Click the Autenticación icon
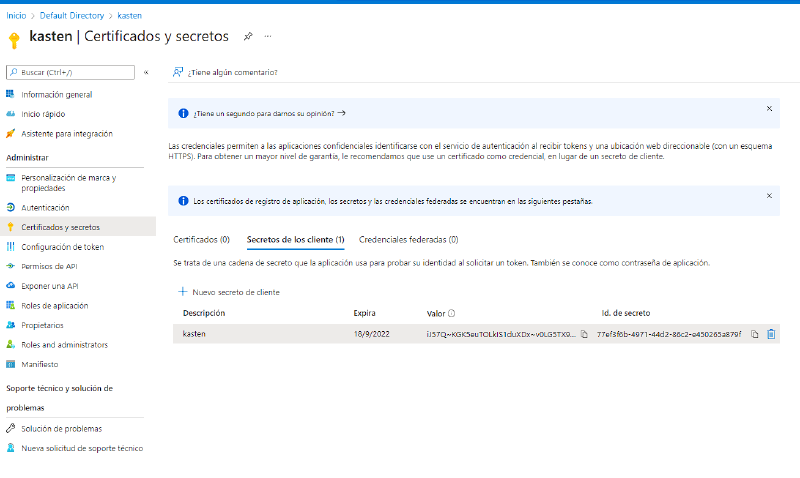800x478 pixels. (10, 207)
